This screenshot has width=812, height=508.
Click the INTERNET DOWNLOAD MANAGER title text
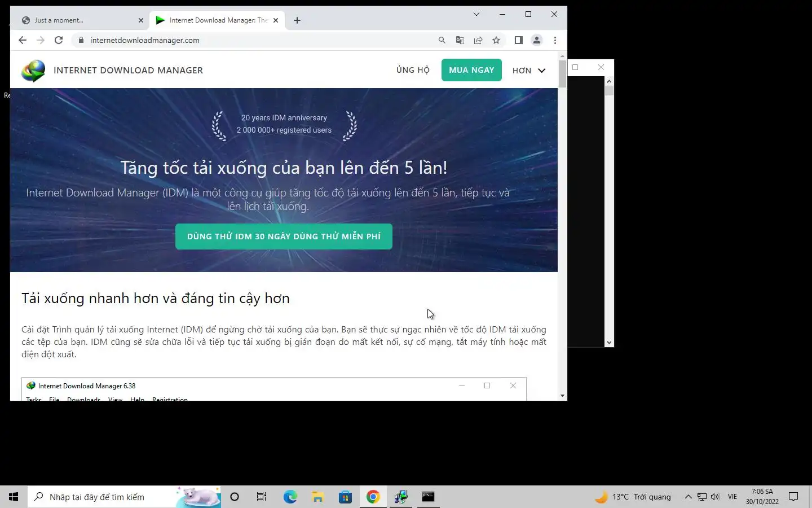pyautogui.click(x=128, y=70)
